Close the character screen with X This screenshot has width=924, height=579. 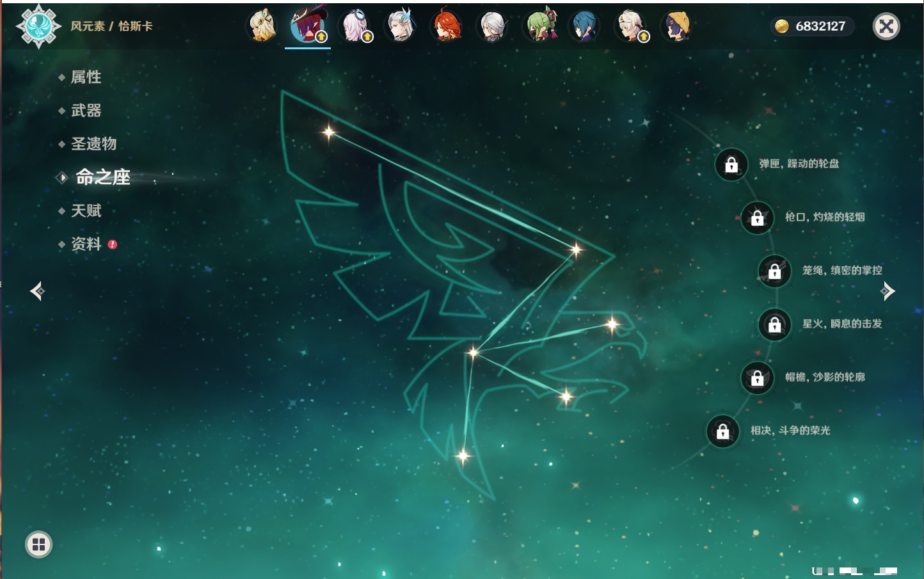click(x=886, y=26)
